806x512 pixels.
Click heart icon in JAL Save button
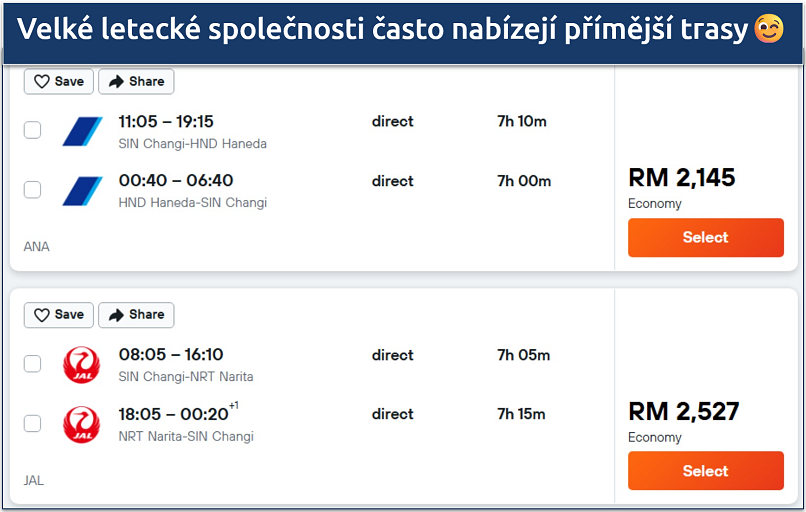pyautogui.click(x=42, y=315)
